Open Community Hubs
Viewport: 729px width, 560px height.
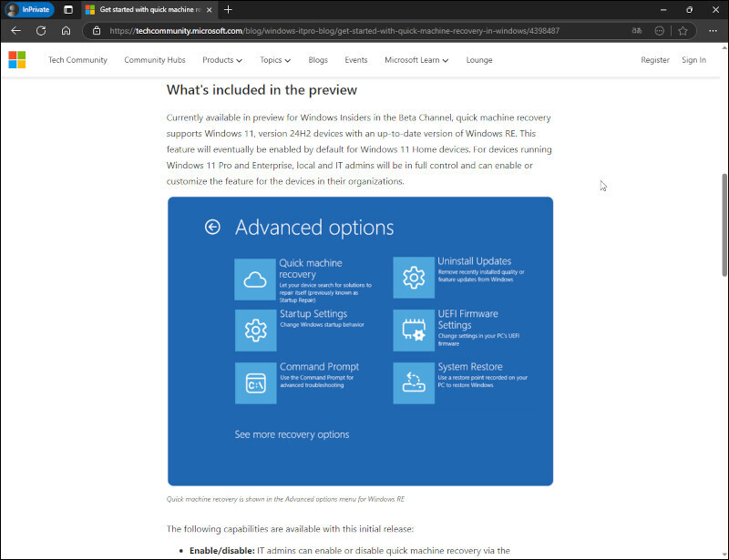point(155,60)
